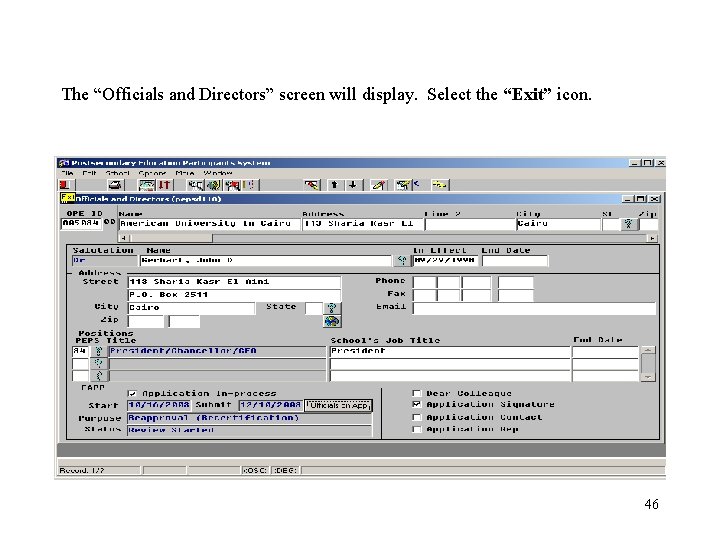Screen dimensions: 720x540
Task: Click the first Phone number box
Action: coord(425,282)
